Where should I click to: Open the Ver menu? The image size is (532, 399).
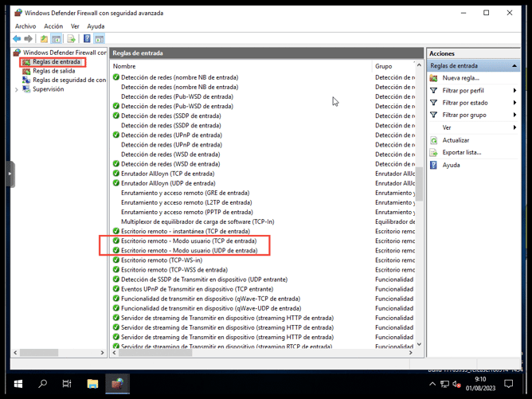pos(75,26)
